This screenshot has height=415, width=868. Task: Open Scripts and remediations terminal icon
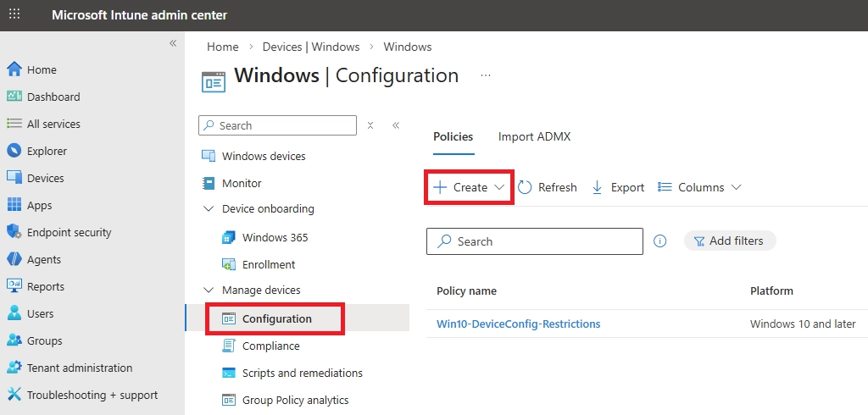[229, 373]
